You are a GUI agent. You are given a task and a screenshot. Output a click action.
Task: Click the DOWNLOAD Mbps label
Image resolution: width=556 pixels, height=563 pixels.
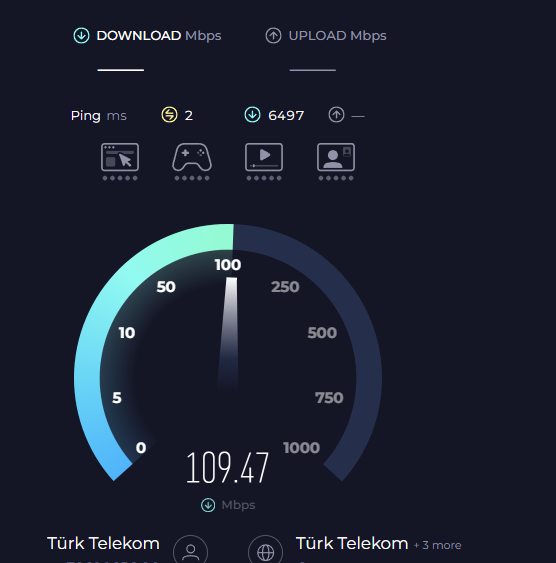159,36
